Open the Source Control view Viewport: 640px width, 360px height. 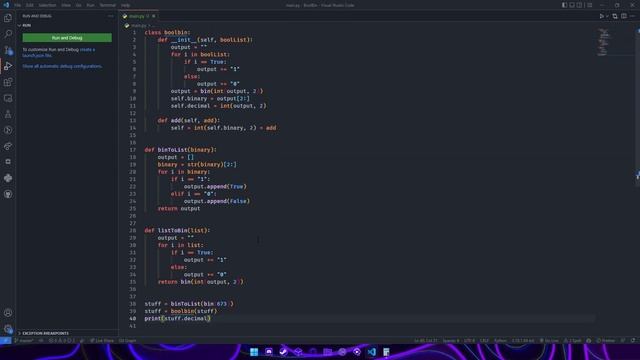coord(8,50)
